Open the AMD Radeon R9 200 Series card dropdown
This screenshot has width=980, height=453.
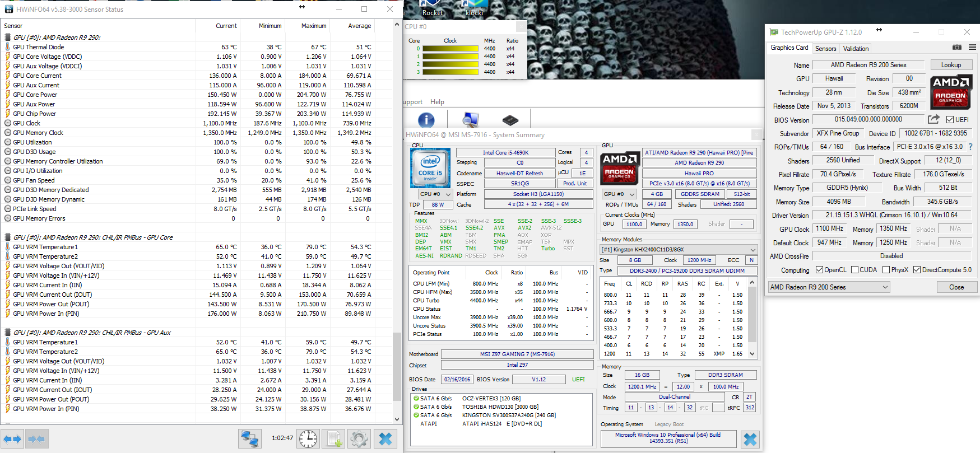pos(829,287)
